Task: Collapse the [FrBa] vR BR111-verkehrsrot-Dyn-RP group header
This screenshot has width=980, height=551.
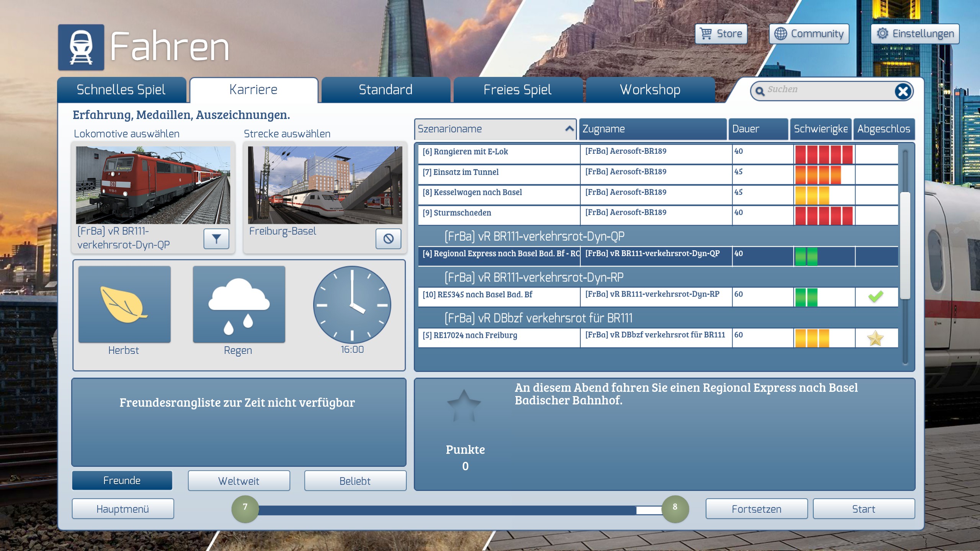Action: 534,277
